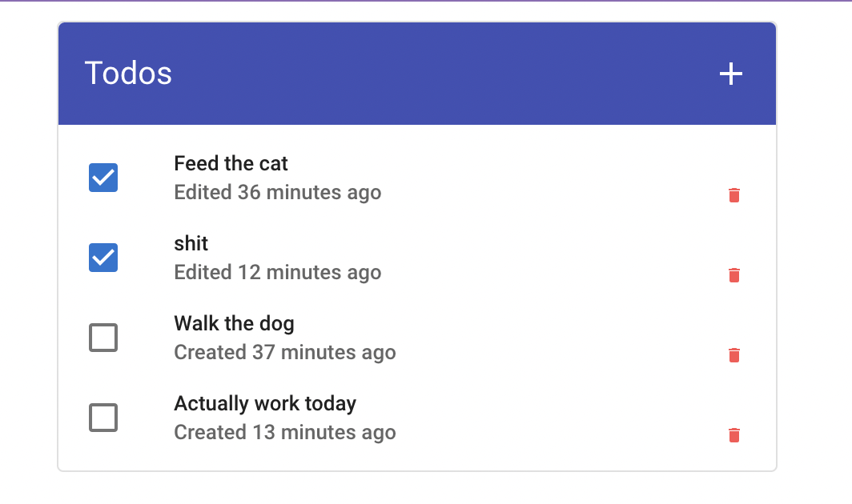This screenshot has height=504, width=852.
Task: Click the thin purple bar at page top
Action: [426, 1]
